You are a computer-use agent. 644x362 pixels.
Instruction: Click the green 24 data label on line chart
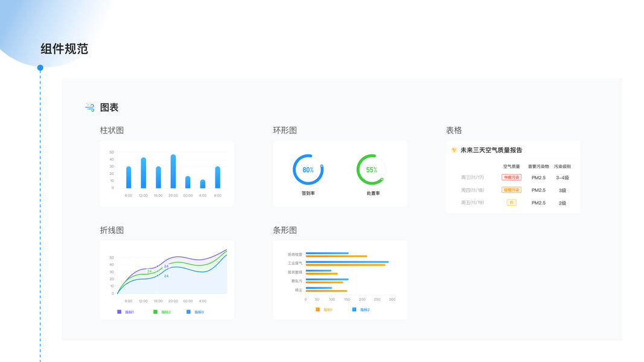click(x=150, y=271)
